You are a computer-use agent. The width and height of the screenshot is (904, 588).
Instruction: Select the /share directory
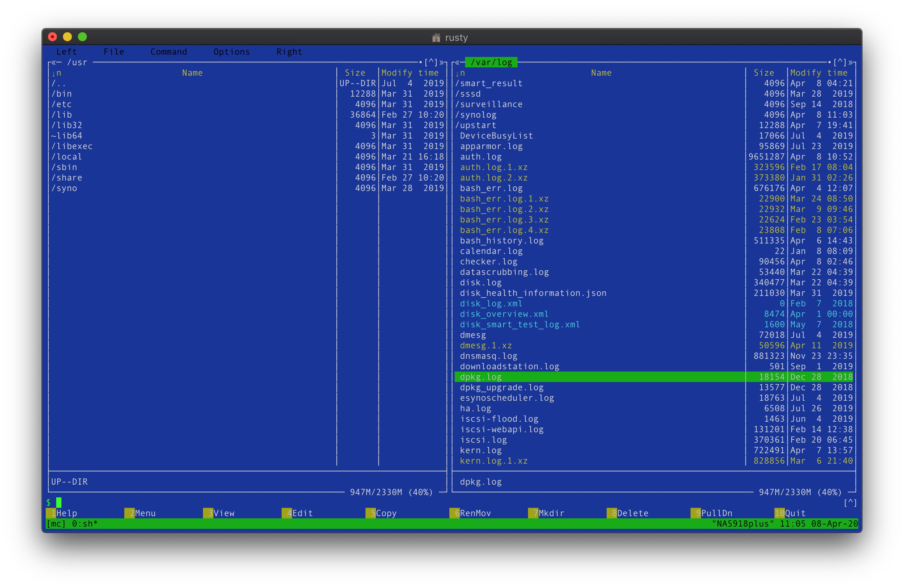[x=247, y=178]
